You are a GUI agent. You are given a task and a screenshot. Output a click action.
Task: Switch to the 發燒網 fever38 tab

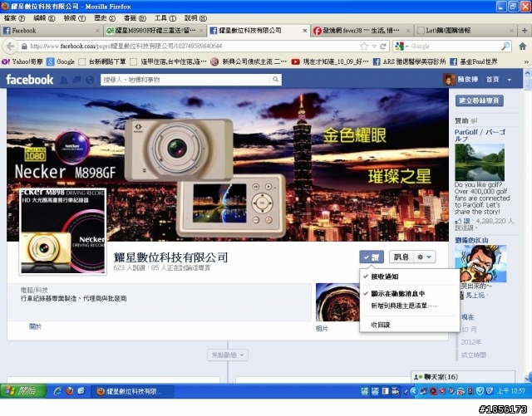(362, 31)
